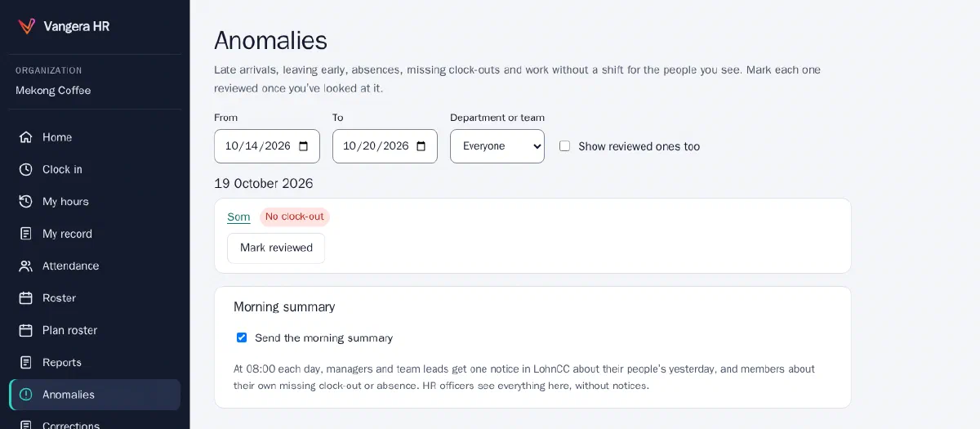Screen dimensions: 980x429
Task: Click the Anomalies page title
Action: [x=270, y=40]
